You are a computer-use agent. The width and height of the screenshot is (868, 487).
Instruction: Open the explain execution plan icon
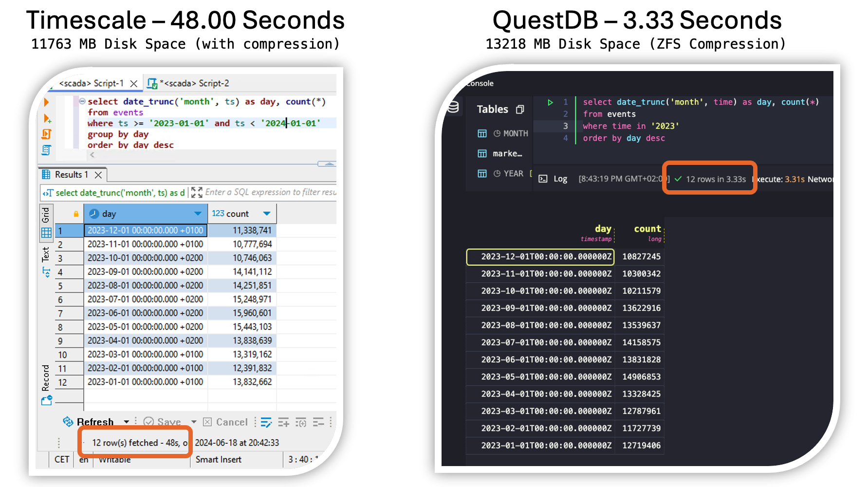coord(46,150)
